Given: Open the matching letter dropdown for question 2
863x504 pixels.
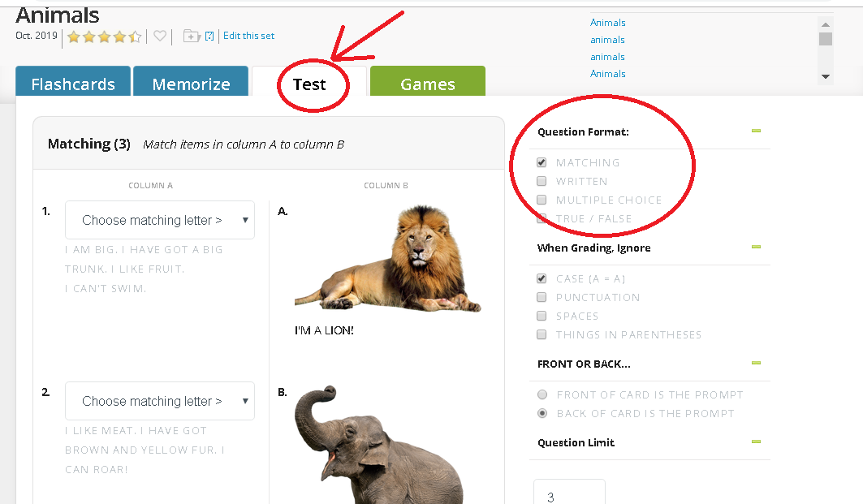Looking at the screenshot, I should pos(159,400).
